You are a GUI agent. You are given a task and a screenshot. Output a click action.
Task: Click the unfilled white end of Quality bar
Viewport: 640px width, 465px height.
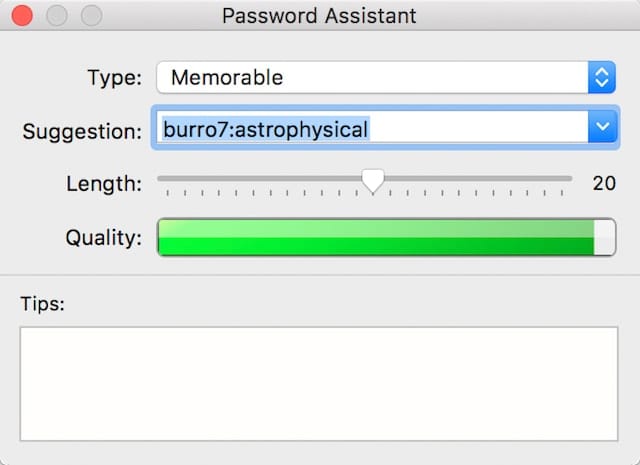click(x=604, y=238)
